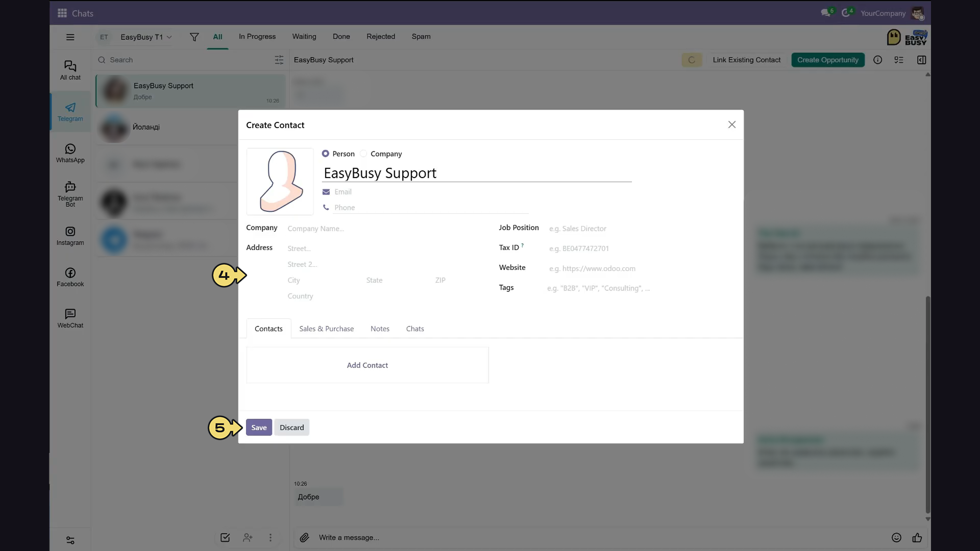Viewport: 980px width, 551px height.
Task: Open the emoji picker
Action: pyautogui.click(x=897, y=538)
